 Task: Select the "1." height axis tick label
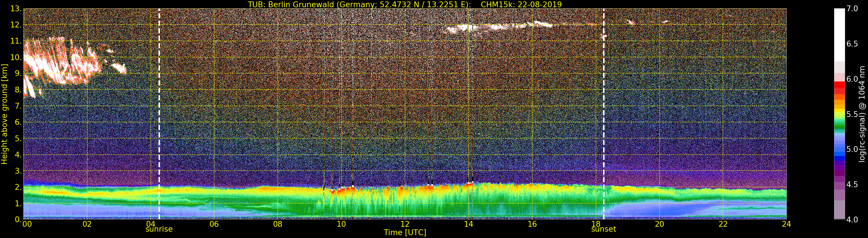[x=18, y=203]
